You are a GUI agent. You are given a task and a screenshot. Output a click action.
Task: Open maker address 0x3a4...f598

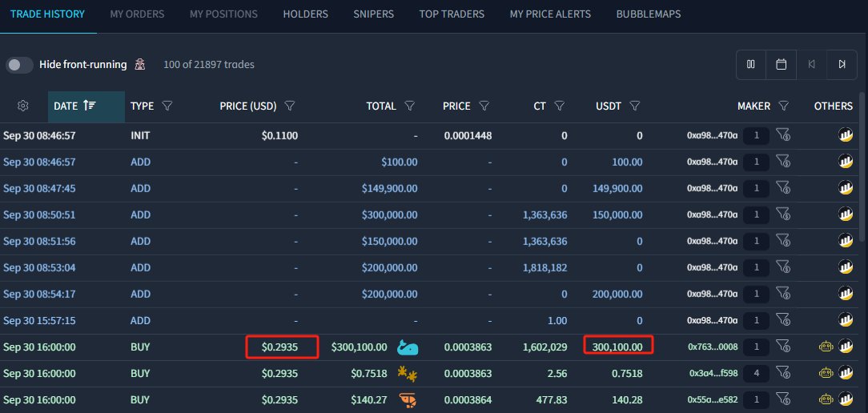[713, 374]
